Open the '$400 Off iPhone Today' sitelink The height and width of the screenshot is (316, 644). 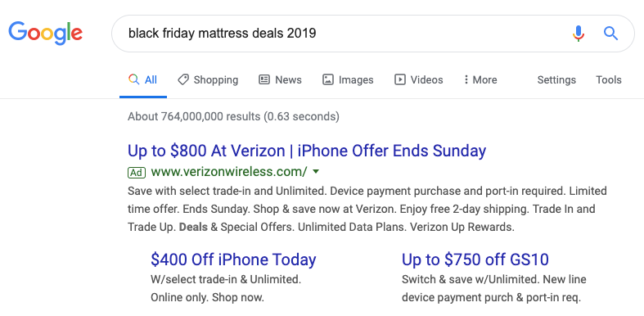coord(233,260)
